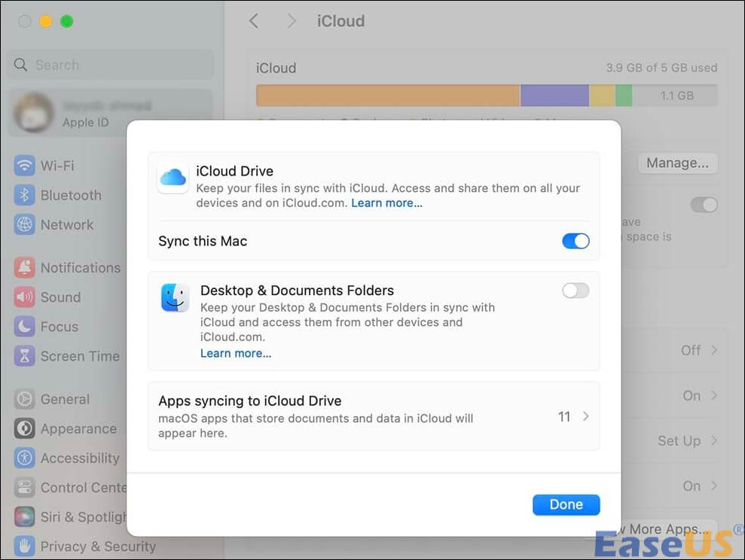Open Learn more link under iCloud Drive

pyautogui.click(x=386, y=203)
